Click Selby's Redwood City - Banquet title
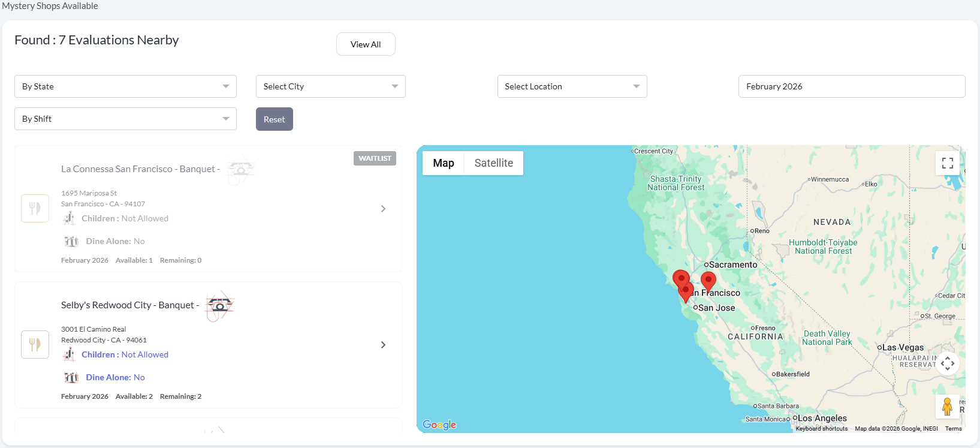The height and width of the screenshot is (448, 980). 130,305
